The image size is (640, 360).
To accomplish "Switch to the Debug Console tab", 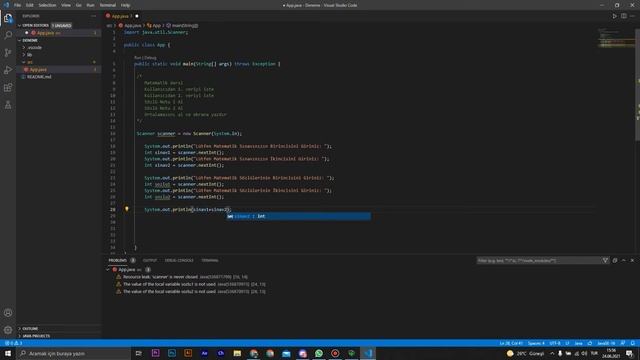I will click(179, 260).
